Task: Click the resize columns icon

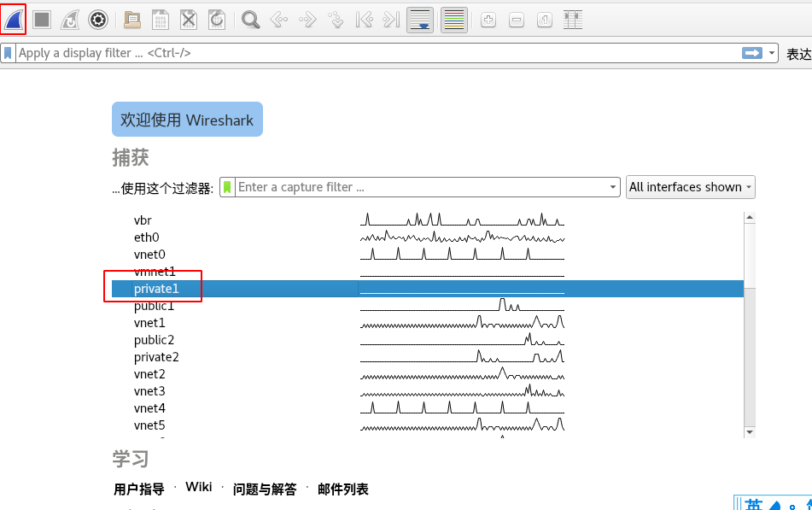Action: 573,20
